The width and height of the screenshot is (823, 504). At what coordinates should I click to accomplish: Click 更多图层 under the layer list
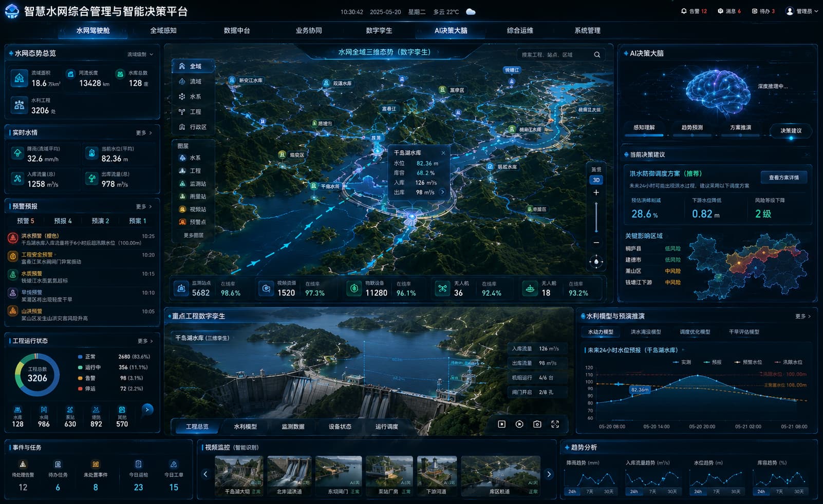(194, 236)
